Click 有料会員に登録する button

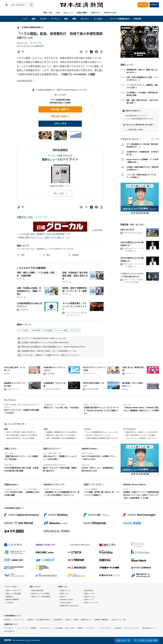[x=60, y=109]
